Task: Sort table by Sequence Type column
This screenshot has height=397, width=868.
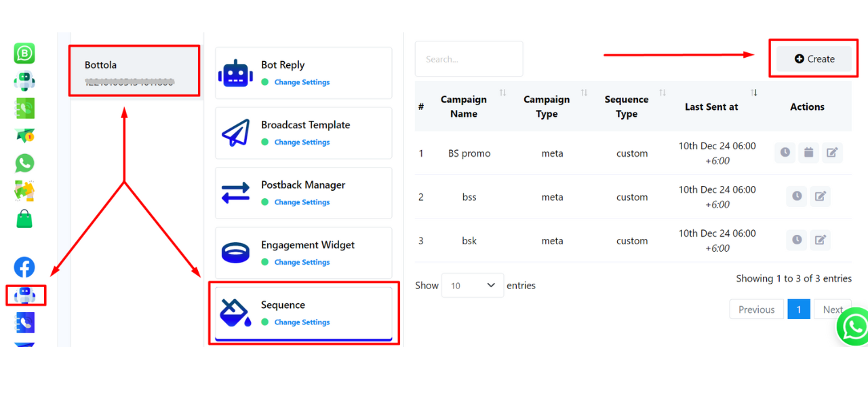Action: pyautogui.click(x=627, y=107)
